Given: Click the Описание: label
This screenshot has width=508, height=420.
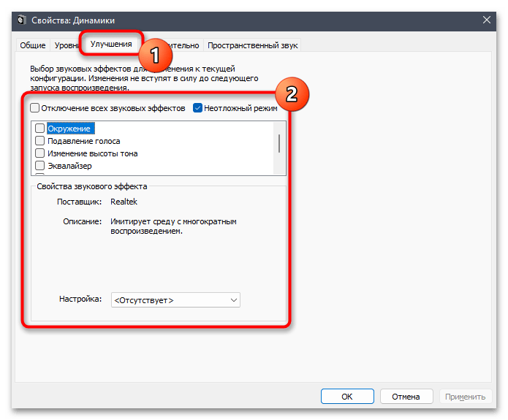Looking at the screenshot, I should (x=83, y=221).
